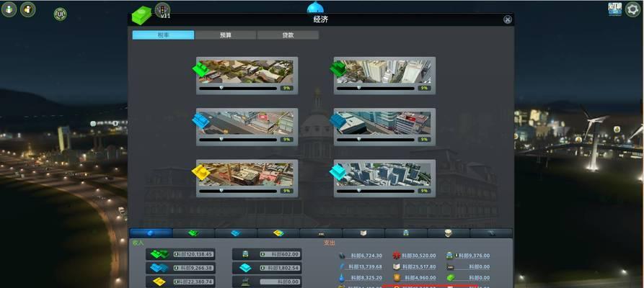The width and height of the screenshot is (644, 288).
Task: Click office income value 1,802.54
Action: click(280, 268)
